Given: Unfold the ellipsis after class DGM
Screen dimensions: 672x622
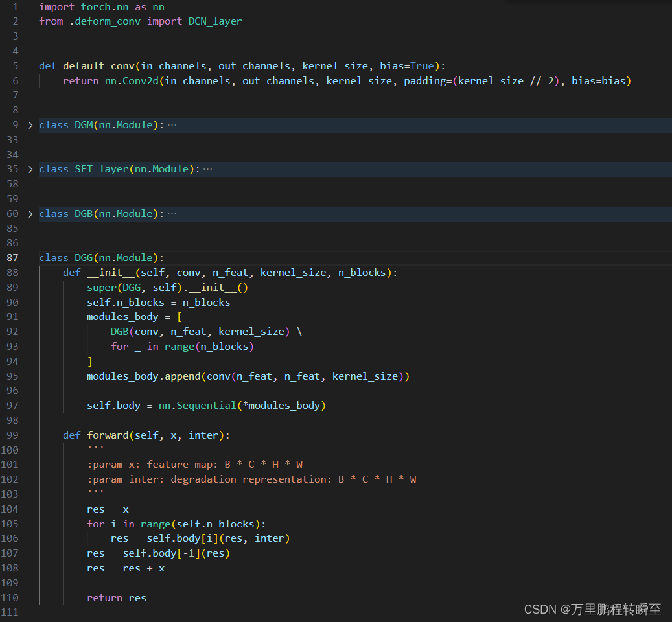Looking at the screenshot, I should (x=172, y=125).
